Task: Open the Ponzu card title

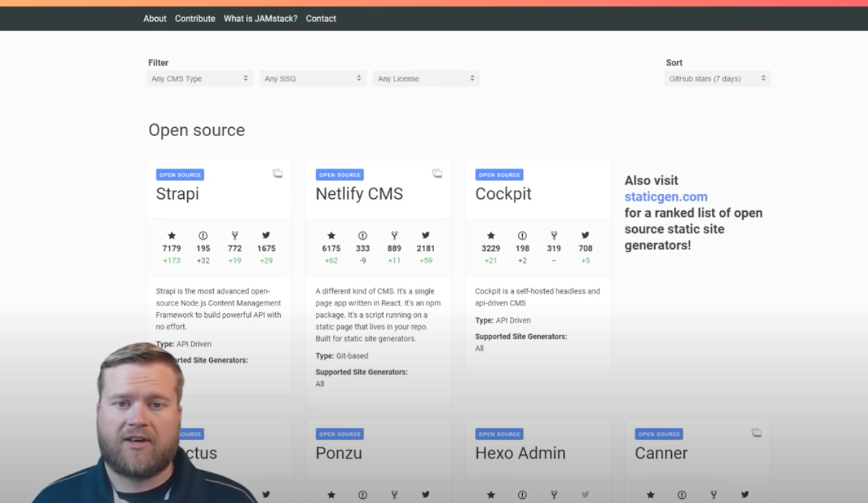Action: pos(338,453)
